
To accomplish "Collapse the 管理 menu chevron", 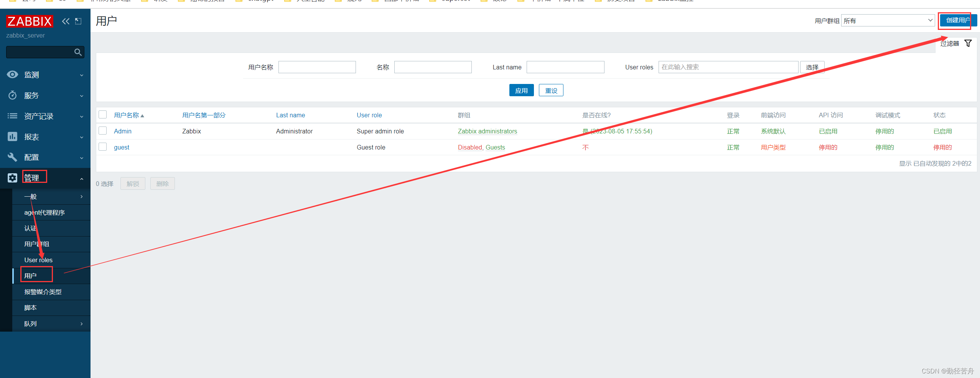I will click(x=82, y=179).
